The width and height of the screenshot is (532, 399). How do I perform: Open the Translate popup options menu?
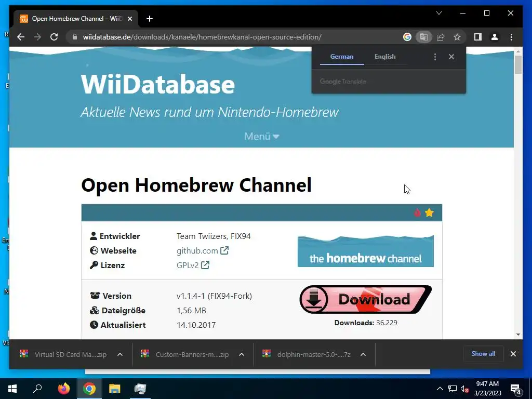[435, 57]
